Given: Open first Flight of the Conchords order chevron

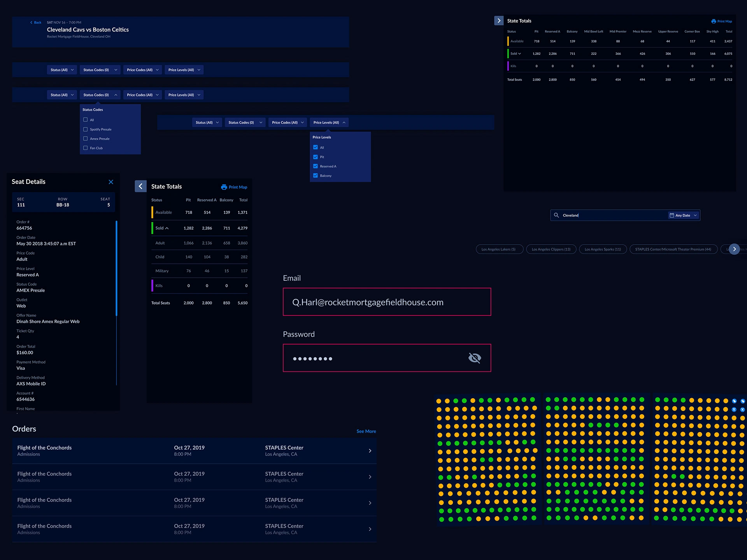Looking at the screenshot, I should (370, 451).
